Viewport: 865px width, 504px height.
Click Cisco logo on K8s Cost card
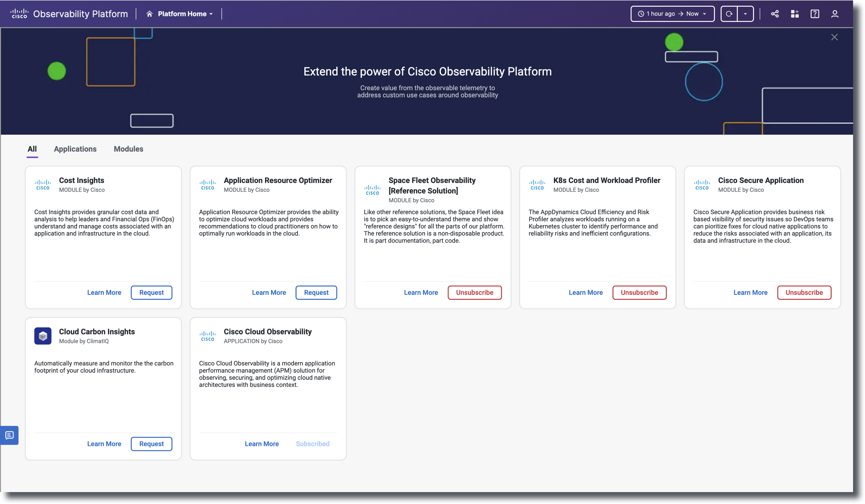tap(537, 184)
